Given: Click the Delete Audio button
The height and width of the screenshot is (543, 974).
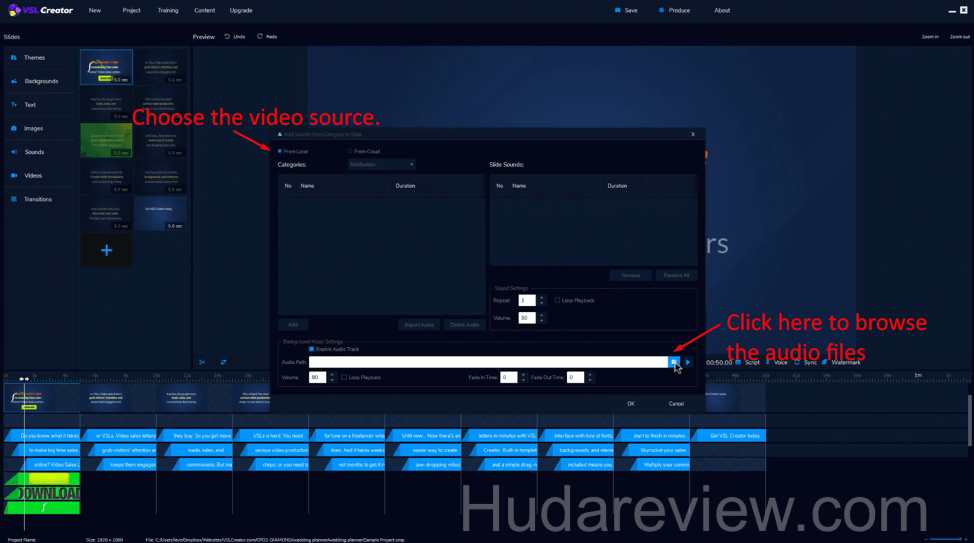Looking at the screenshot, I should pyautogui.click(x=465, y=325).
